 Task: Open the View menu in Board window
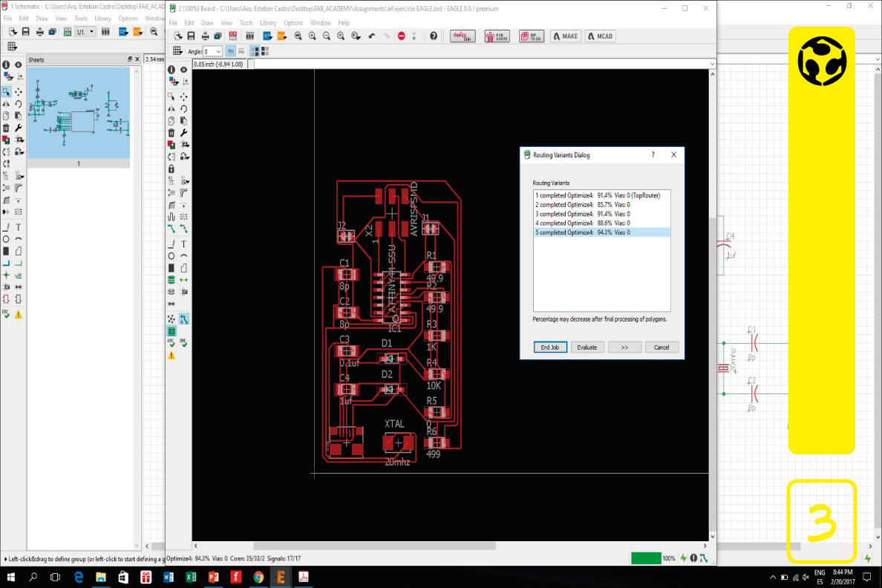pyautogui.click(x=226, y=23)
